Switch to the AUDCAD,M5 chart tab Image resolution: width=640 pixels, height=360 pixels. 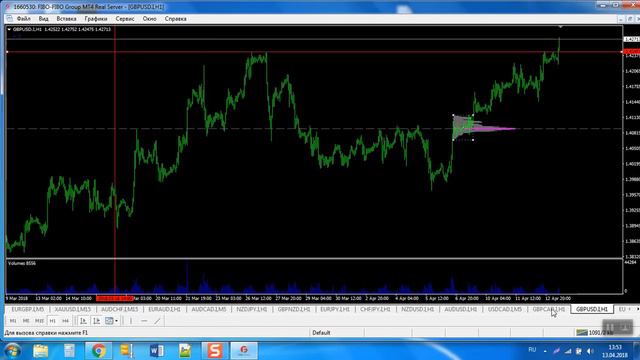pos(209,309)
